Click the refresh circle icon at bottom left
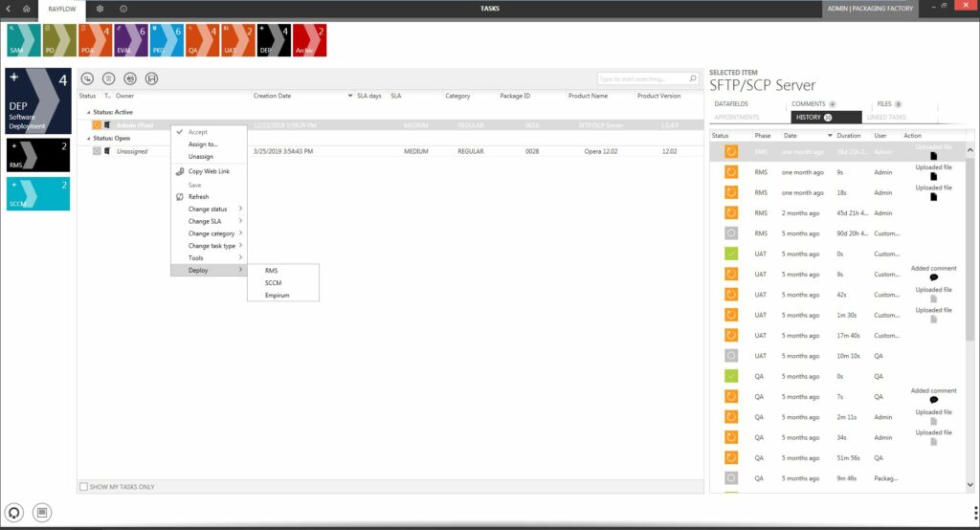Screen dimensions: 980x530 click(x=14, y=513)
